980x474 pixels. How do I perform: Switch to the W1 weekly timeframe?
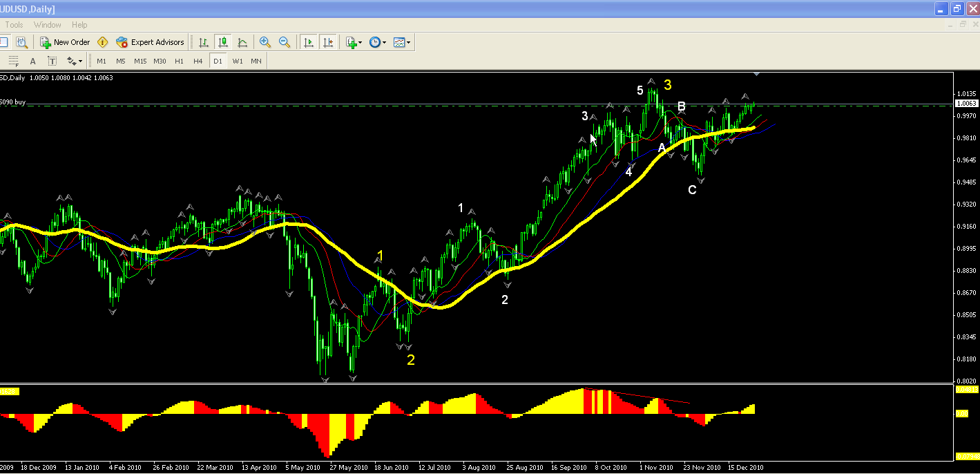(238, 61)
